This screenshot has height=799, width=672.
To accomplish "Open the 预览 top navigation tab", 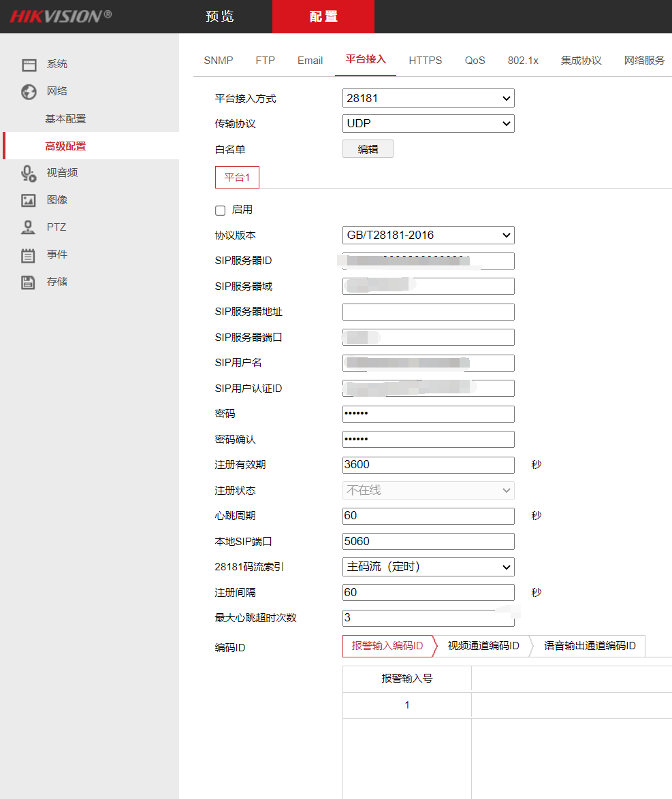I will (220, 16).
